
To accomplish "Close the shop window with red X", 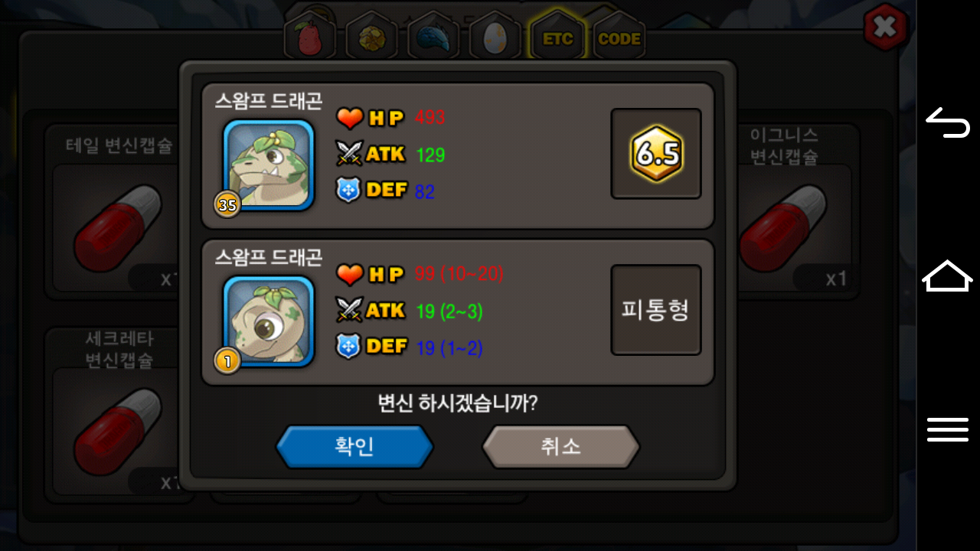I will [885, 28].
